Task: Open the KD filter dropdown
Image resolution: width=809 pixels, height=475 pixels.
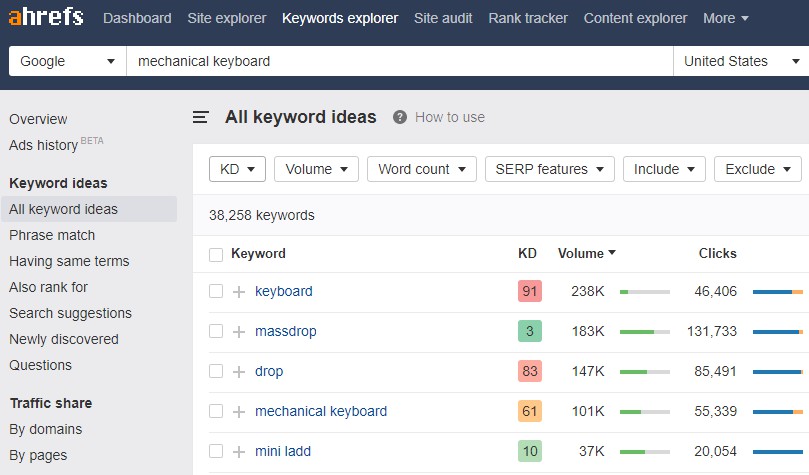Action: pos(237,169)
